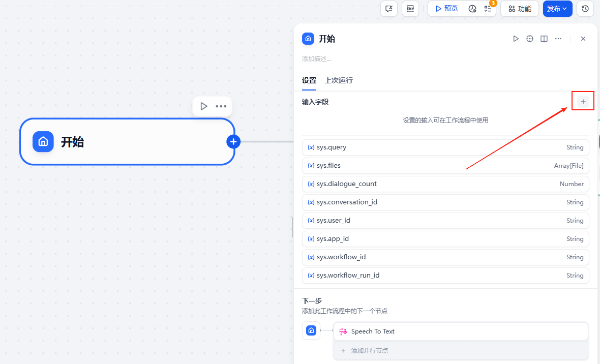Open the run history clock icon
600x364 pixels.
pos(472,9)
